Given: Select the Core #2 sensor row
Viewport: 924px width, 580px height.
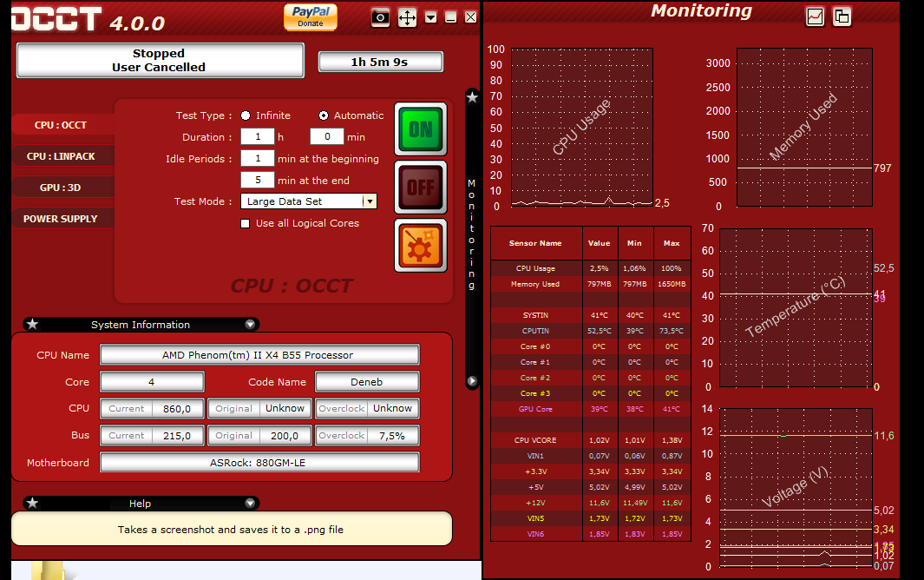Looking at the screenshot, I should [x=591, y=379].
